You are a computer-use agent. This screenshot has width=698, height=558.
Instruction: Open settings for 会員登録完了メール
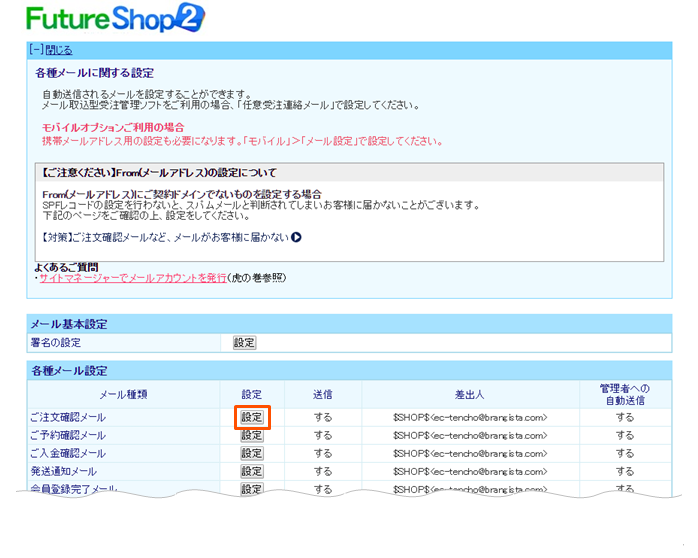point(251,488)
